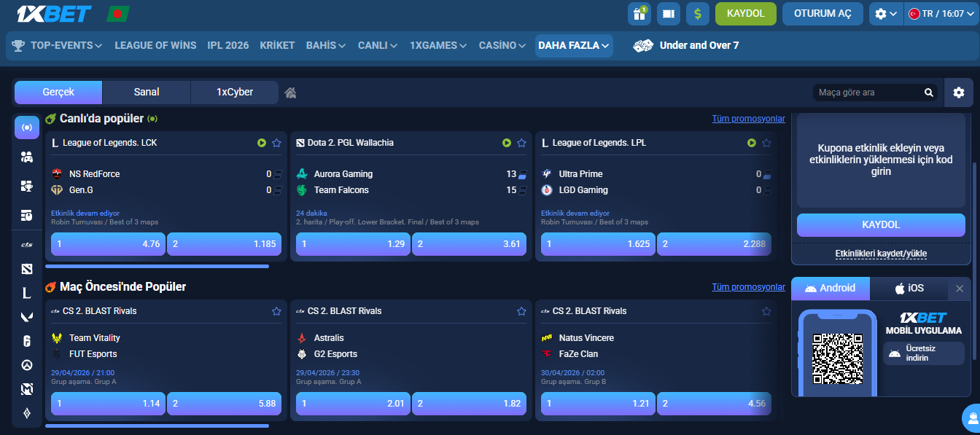
Task: Click the green KAYDOL button in header
Action: [746, 14]
